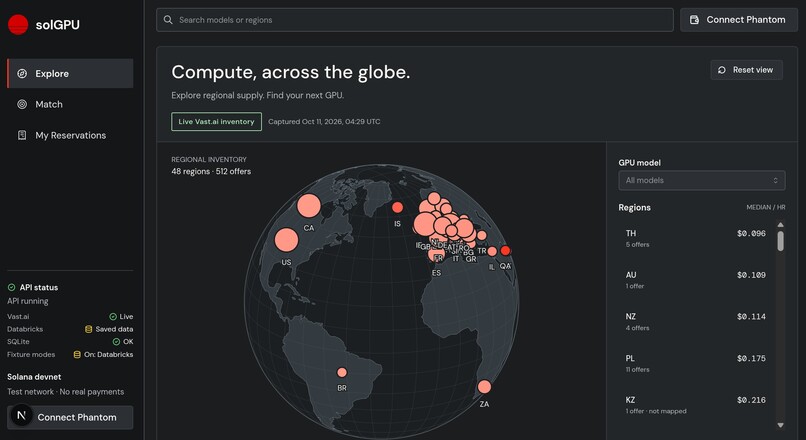806x440 pixels.
Task: Click the Vast.ai Live status indicator
Action: pos(121,317)
